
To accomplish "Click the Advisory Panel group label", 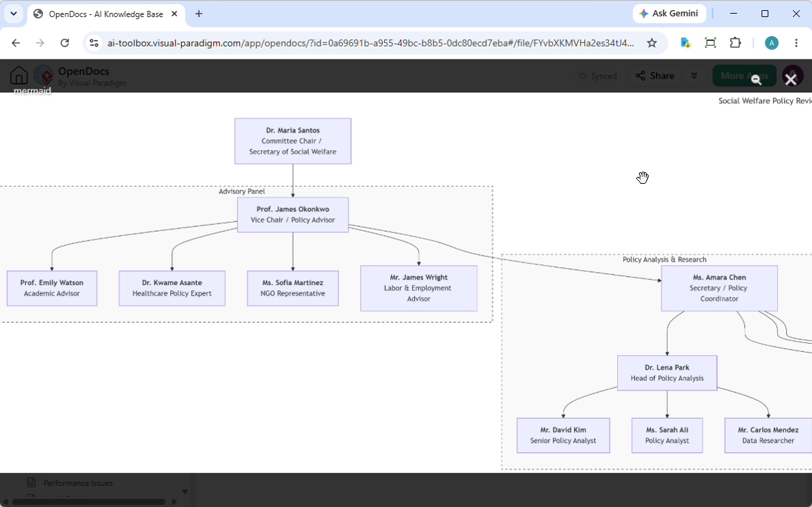I will [x=241, y=191].
